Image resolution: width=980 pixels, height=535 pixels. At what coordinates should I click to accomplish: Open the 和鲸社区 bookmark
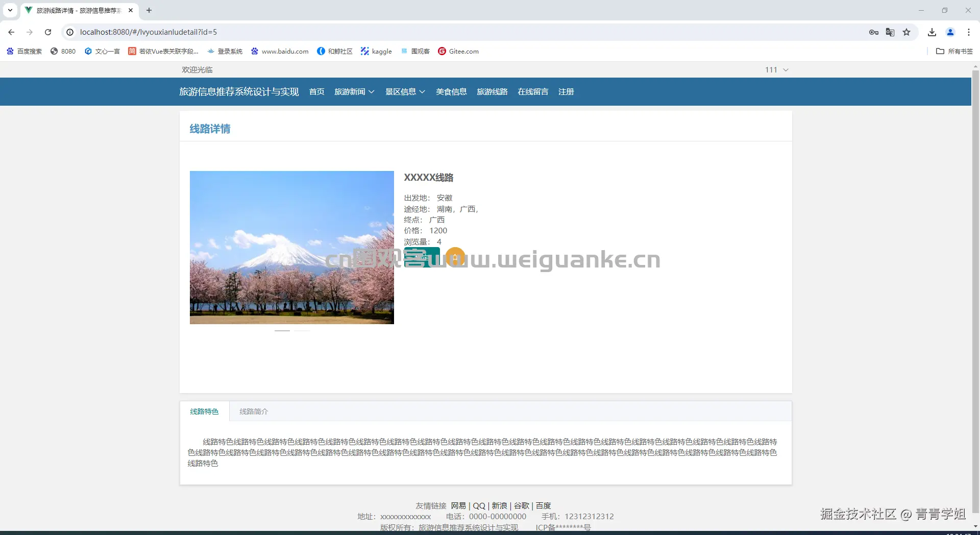335,51
